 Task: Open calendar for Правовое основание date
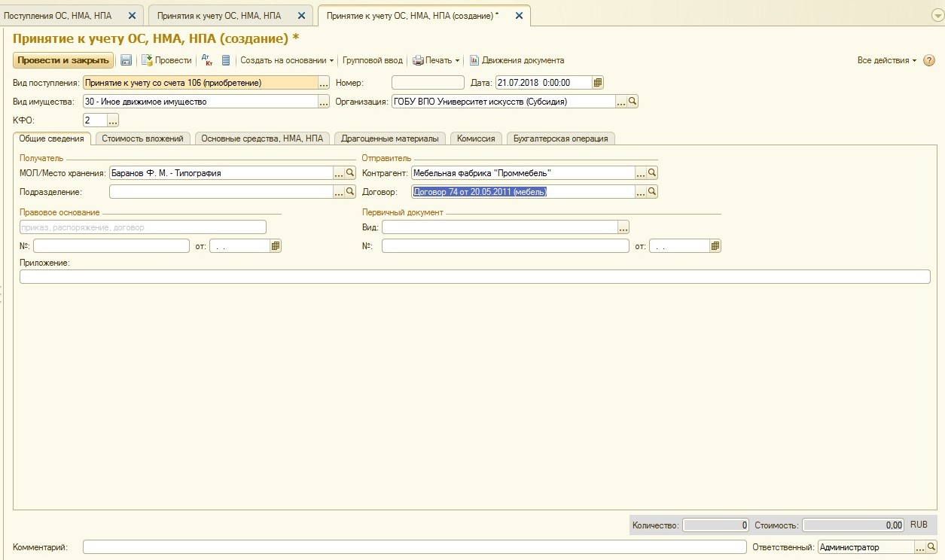[276, 246]
